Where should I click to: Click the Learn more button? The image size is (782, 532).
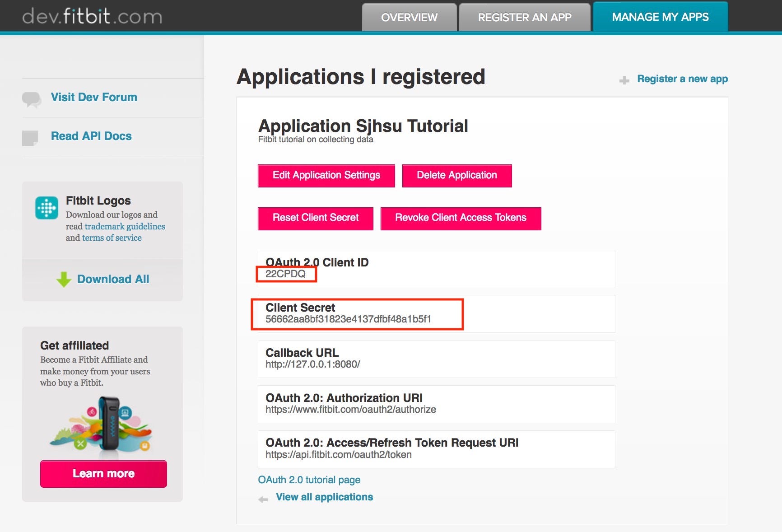pyautogui.click(x=103, y=474)
